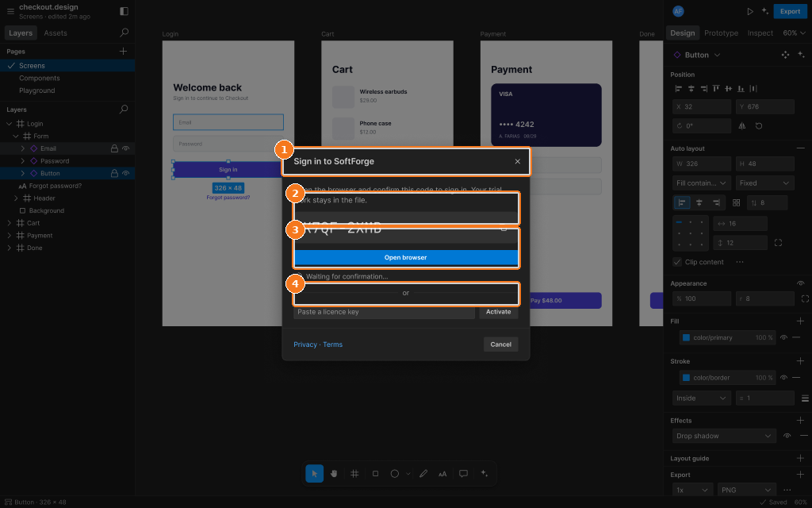Open the Drop shadow effect dropdown

click(724, 436)
